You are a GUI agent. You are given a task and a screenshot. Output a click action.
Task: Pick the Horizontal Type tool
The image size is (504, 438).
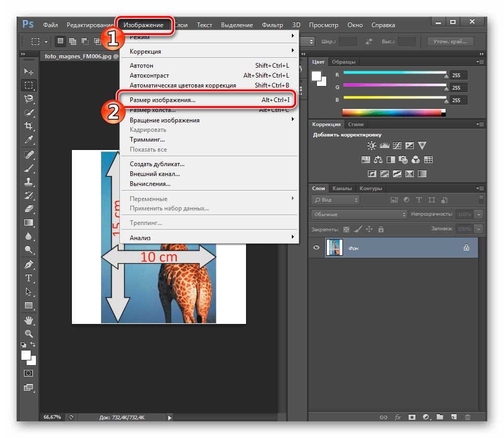pyautogui.click(x=29, y=278)
